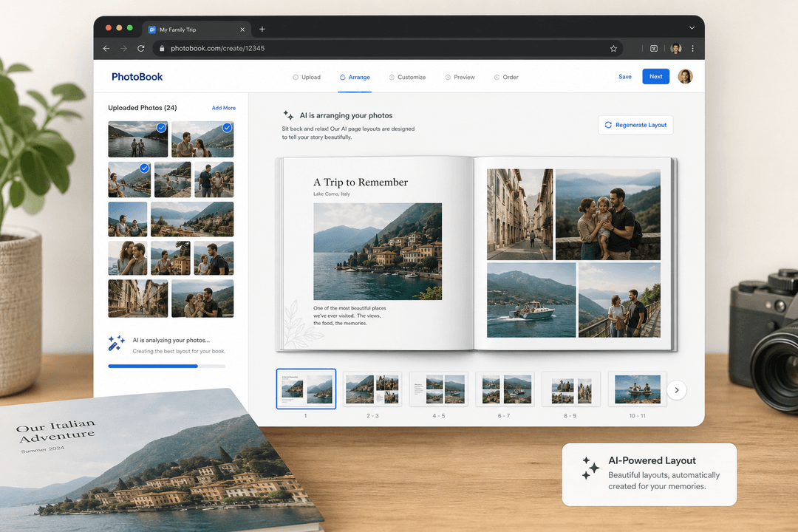The height and width of the screenshot is (532, 798).
Task: Reload the page with refresh icon
Action: tap(141, 48)
